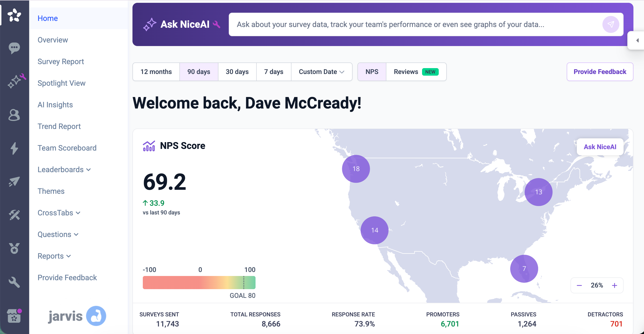Send the NiceAI query with the paper-plane button
The height and width of the screenshot is (334, 644).
coord(610,24)
